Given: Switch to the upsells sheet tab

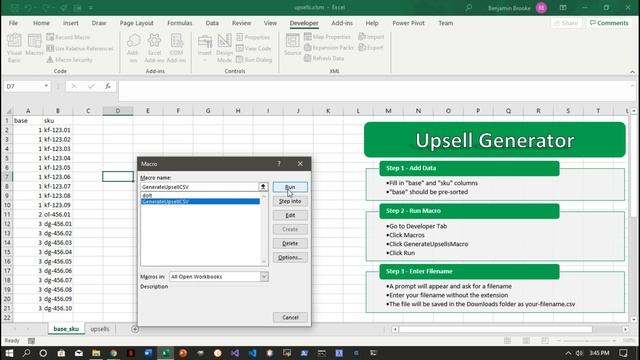Looking at the screenshot, I should [100, 329].
